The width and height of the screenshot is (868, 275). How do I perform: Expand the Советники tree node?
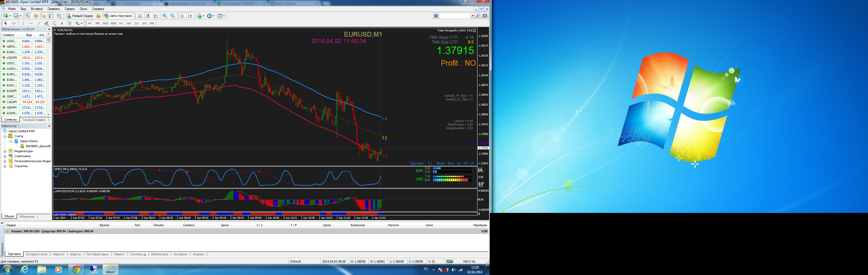pyautogui.click(x=5, y=156)
